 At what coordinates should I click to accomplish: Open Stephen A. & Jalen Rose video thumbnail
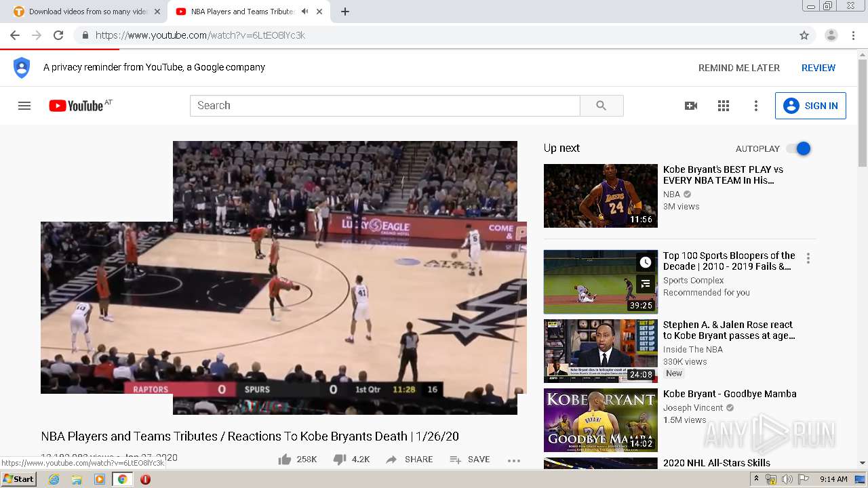[x=601, y=351]
